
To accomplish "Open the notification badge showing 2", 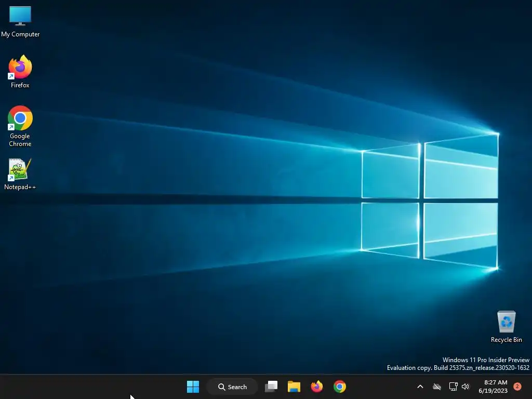I will (517, 387).
